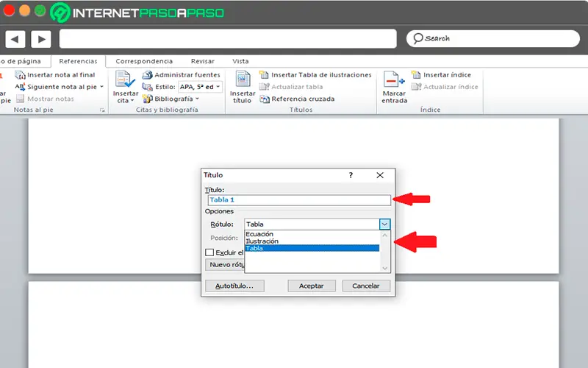Click the Mostrar notas icon
The image size is (588, 368).
point(20,99)
